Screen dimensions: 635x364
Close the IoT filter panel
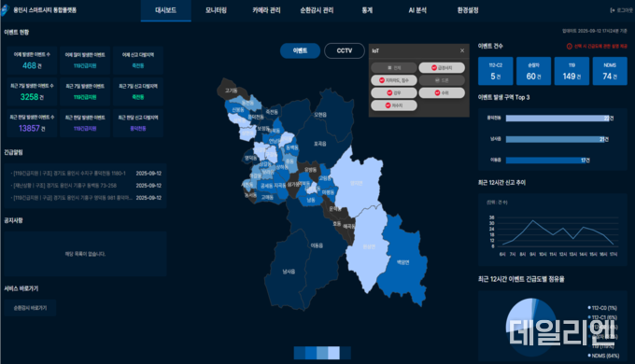tap(462, 50)
